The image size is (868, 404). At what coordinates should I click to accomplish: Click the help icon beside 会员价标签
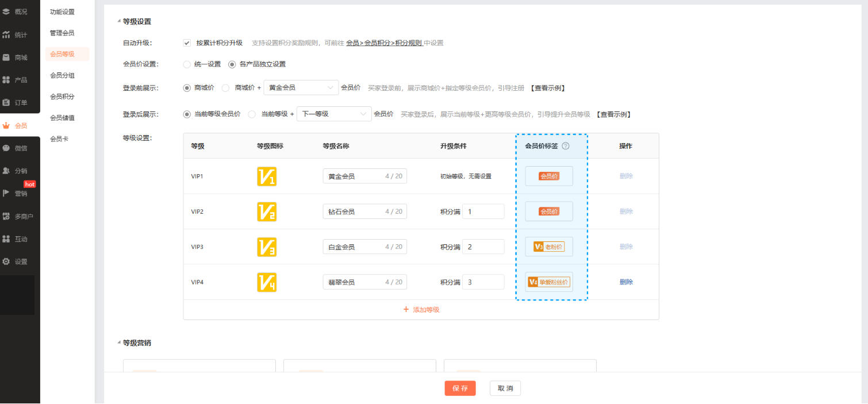point(566,146)
